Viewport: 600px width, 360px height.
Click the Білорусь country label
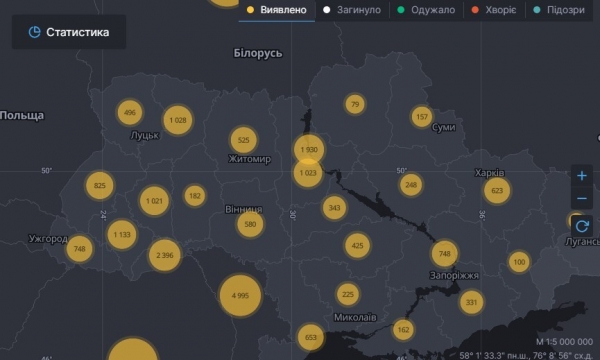point(258,53)
